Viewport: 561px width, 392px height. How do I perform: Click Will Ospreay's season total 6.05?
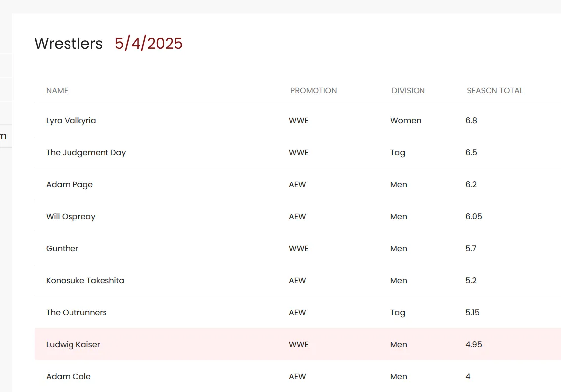point(474,216)
